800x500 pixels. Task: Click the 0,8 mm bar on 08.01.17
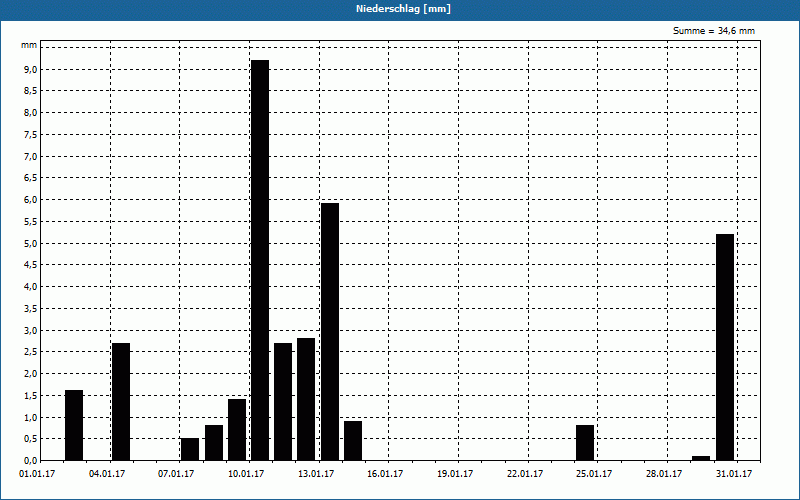(214, 443)
